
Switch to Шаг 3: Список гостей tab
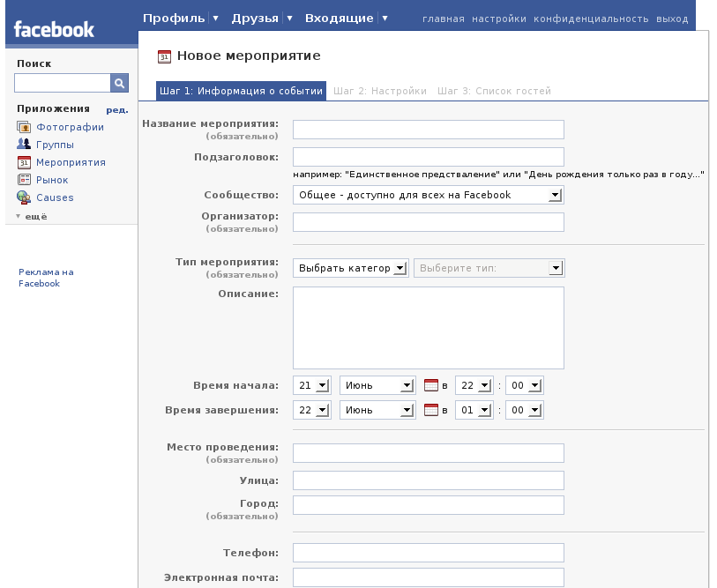(x=494, y=91)
